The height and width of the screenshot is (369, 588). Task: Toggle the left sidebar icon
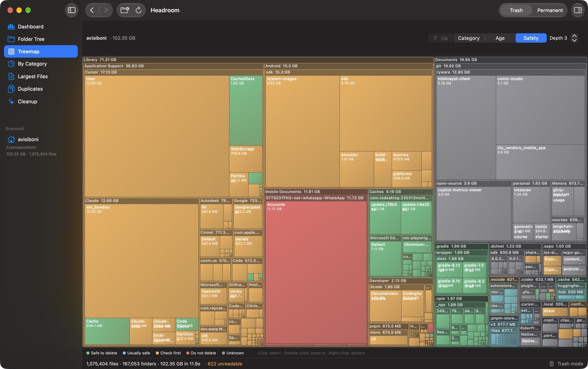point(71,10)
